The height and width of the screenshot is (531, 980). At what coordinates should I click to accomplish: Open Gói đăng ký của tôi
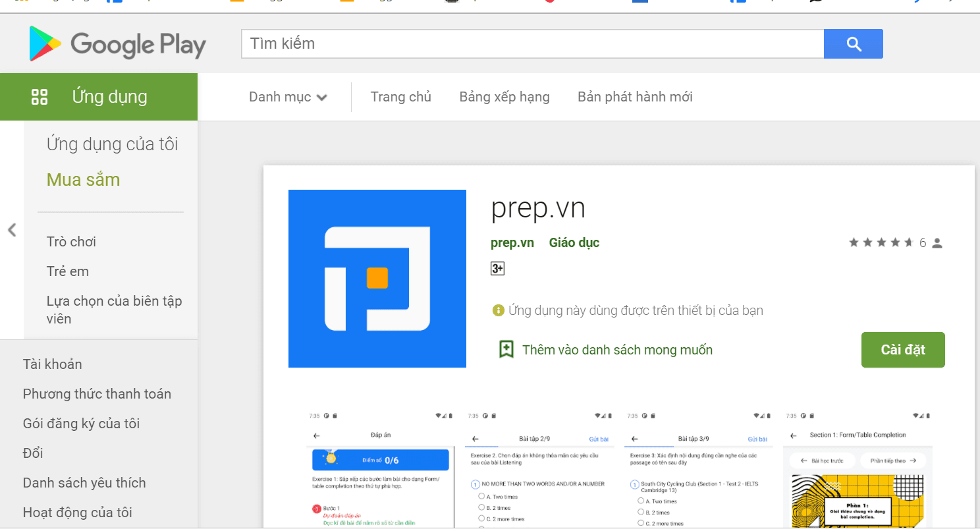point(82,424)
